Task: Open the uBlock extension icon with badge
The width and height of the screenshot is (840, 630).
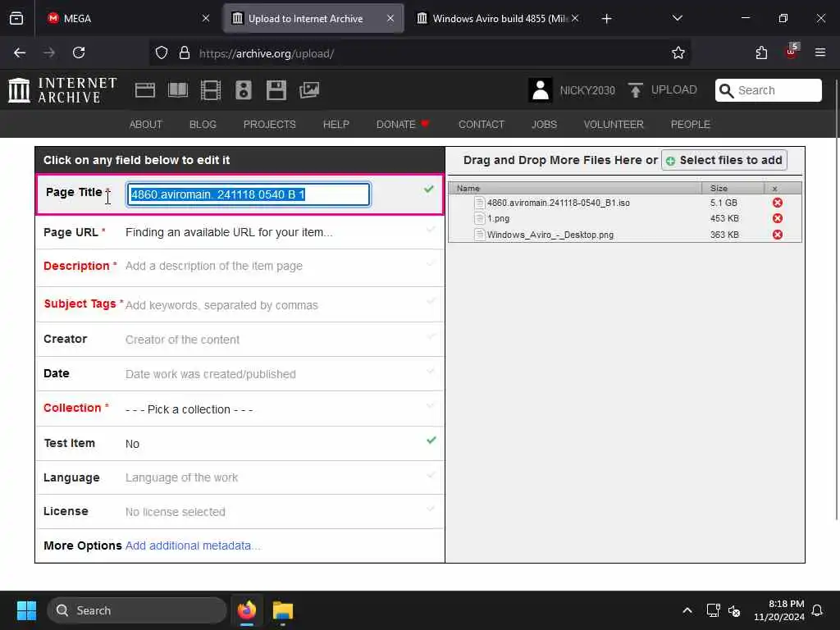Action: tap(792, 52)
